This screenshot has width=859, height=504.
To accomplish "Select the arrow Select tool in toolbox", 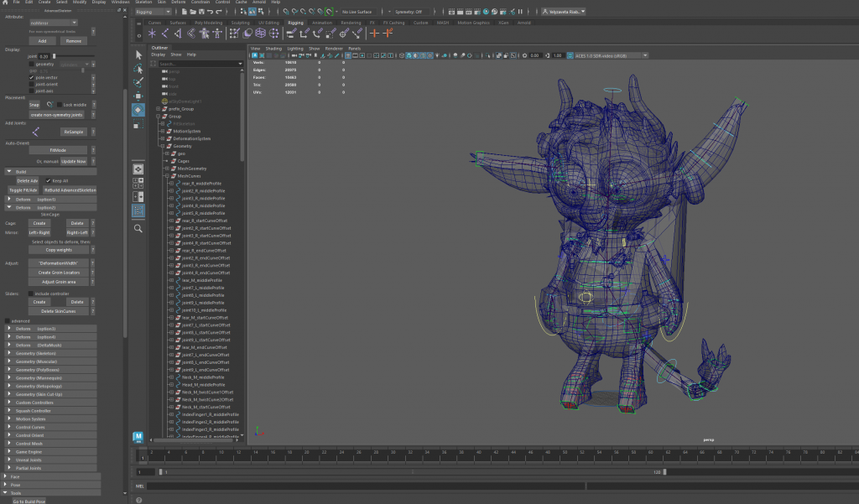I will [139, 55].
